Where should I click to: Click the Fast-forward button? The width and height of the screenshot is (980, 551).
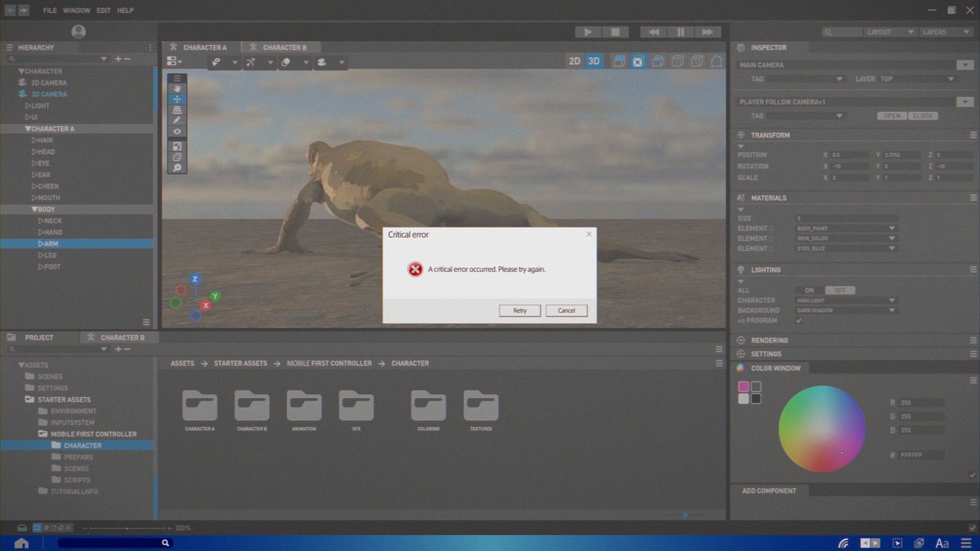coord(707,32)
